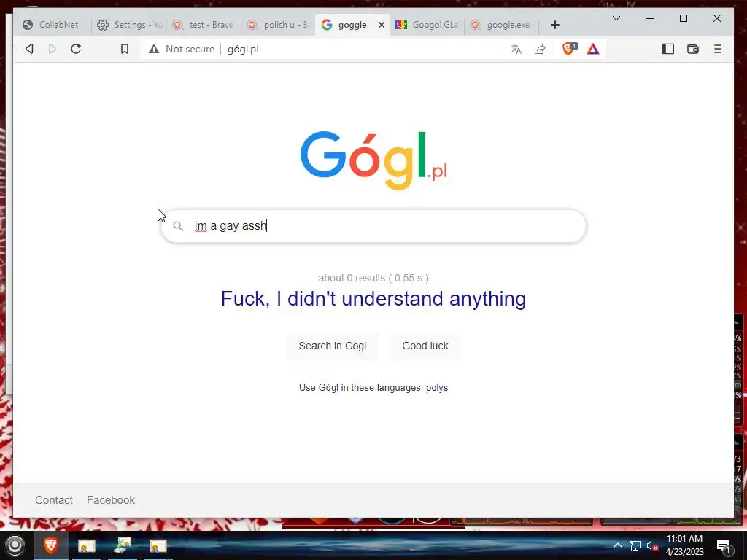
Task: Click the forward navigation arrow
Action: pyautogui.click(x=53, y=49)
